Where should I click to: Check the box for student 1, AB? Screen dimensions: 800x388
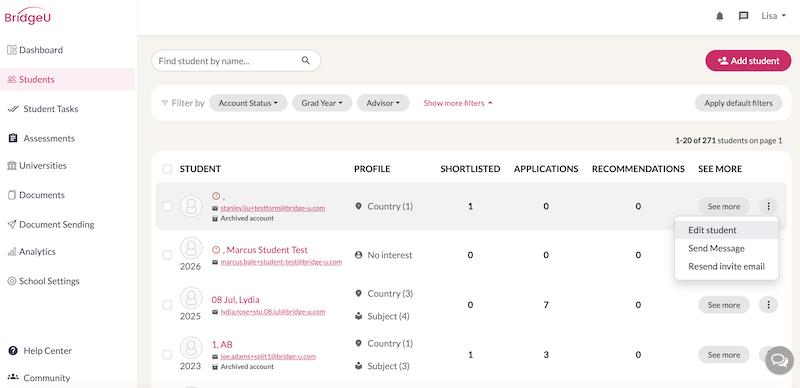(x=167, y=354)
